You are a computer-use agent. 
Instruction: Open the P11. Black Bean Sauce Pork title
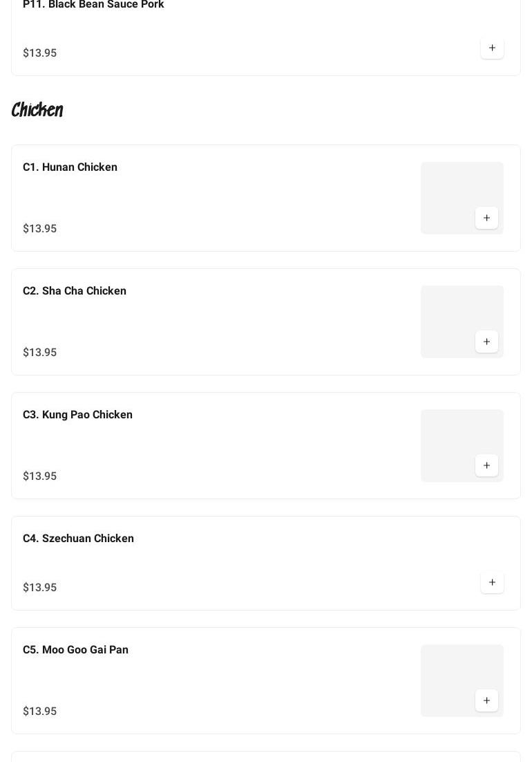[x=93, y=4]
